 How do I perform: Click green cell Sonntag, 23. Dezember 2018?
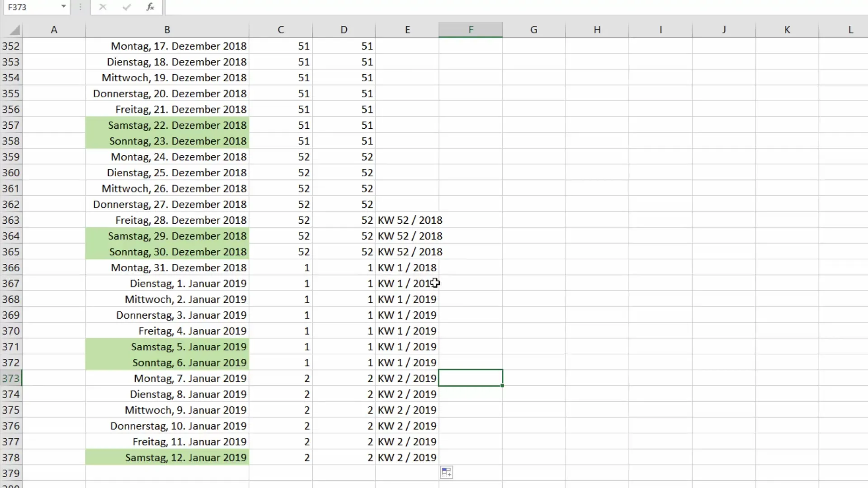[167, 141]
